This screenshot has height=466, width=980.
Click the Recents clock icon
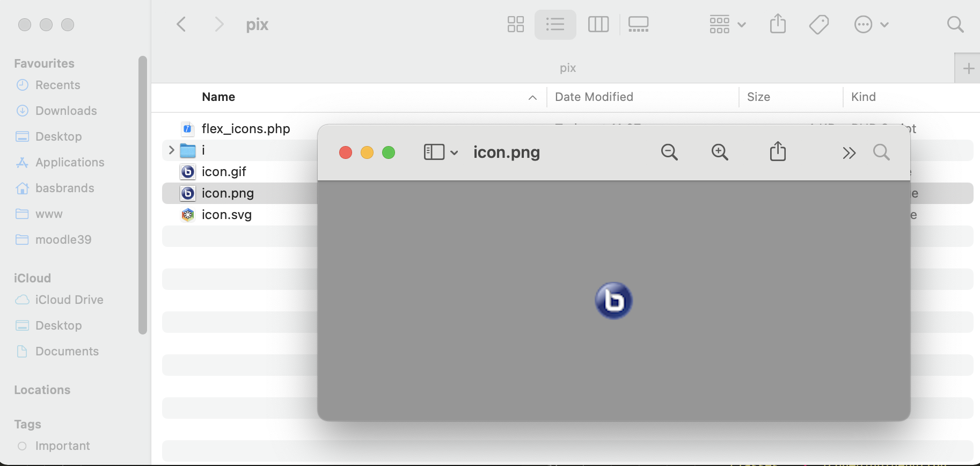coord(22,85)
